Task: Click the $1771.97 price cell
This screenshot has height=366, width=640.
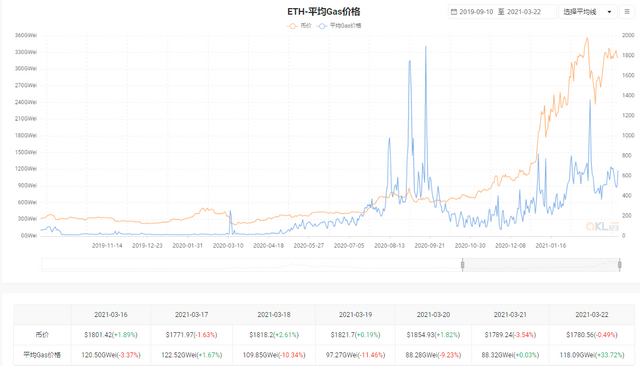Action: [191, 335]
